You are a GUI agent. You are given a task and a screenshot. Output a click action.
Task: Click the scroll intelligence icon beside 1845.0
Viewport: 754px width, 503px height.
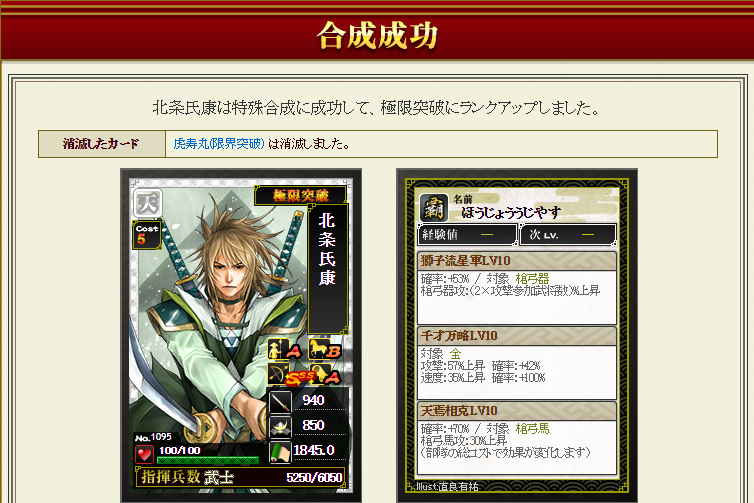(x=280, y=452)
